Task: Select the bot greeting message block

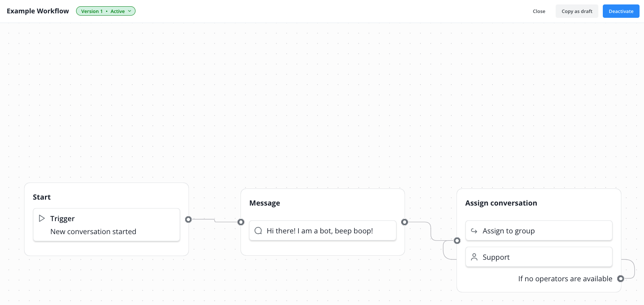Action: tap(323, 231)
